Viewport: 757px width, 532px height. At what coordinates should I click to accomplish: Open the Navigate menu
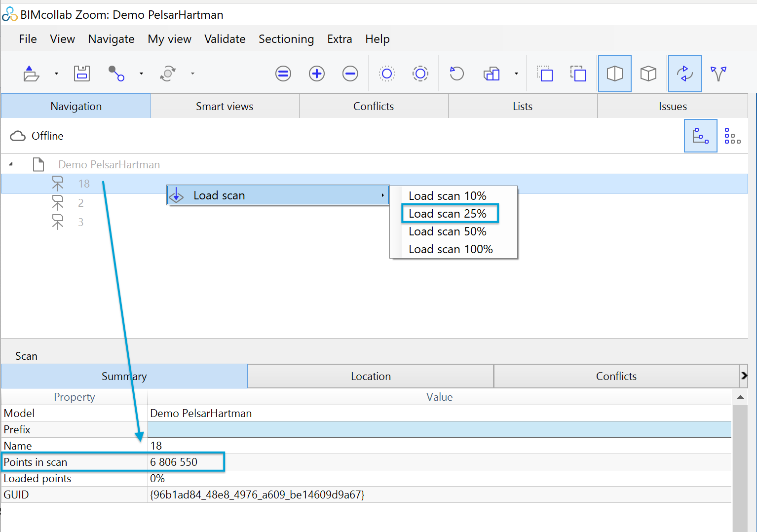tap(111, 39)
